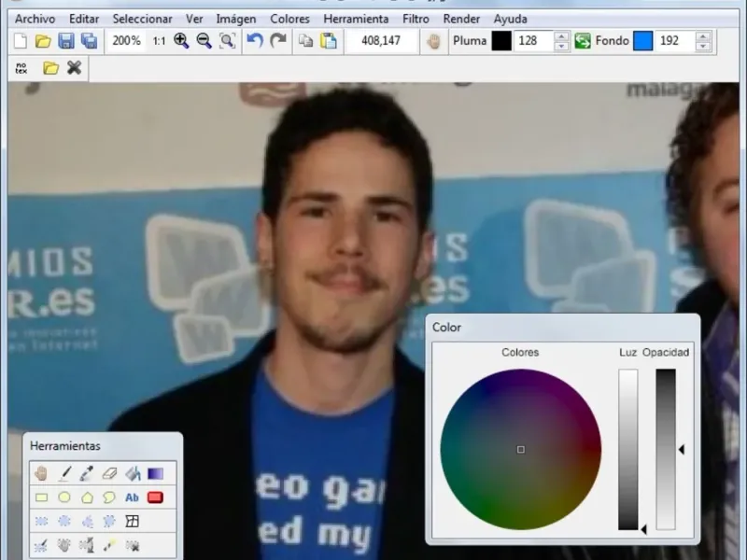
Task: Open the Herramienta menu
Action: pos(356,19)
